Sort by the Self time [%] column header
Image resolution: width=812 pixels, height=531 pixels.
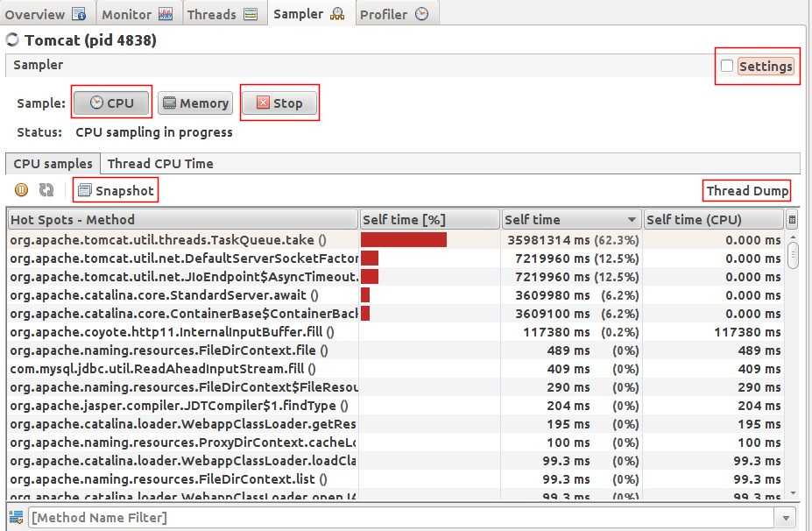pos(429,220)
